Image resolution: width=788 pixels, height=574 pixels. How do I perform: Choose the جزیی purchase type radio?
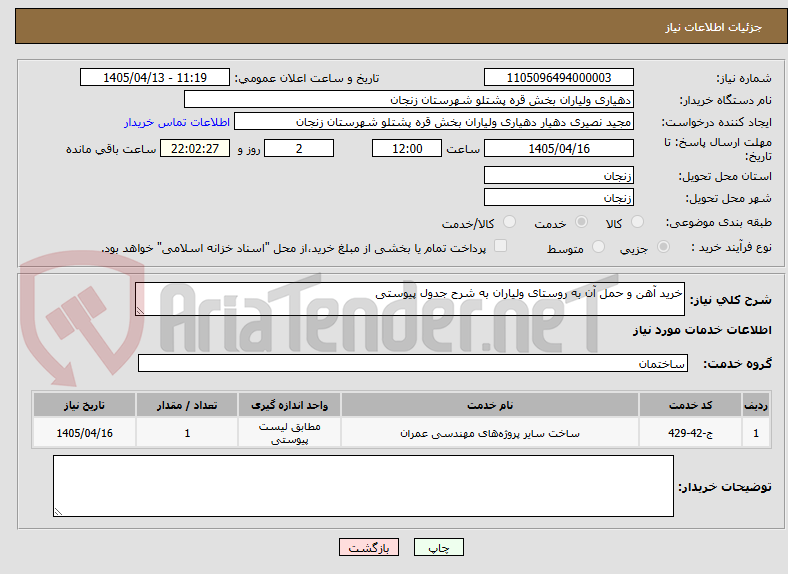[x=663, y=247]
